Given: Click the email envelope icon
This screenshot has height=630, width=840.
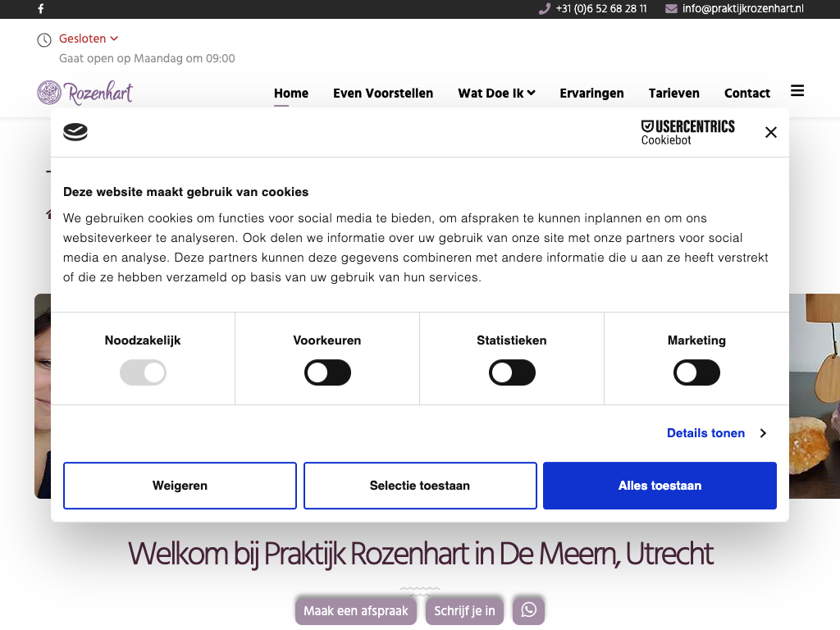Looking at the screenshot, I should pos(671,8).
